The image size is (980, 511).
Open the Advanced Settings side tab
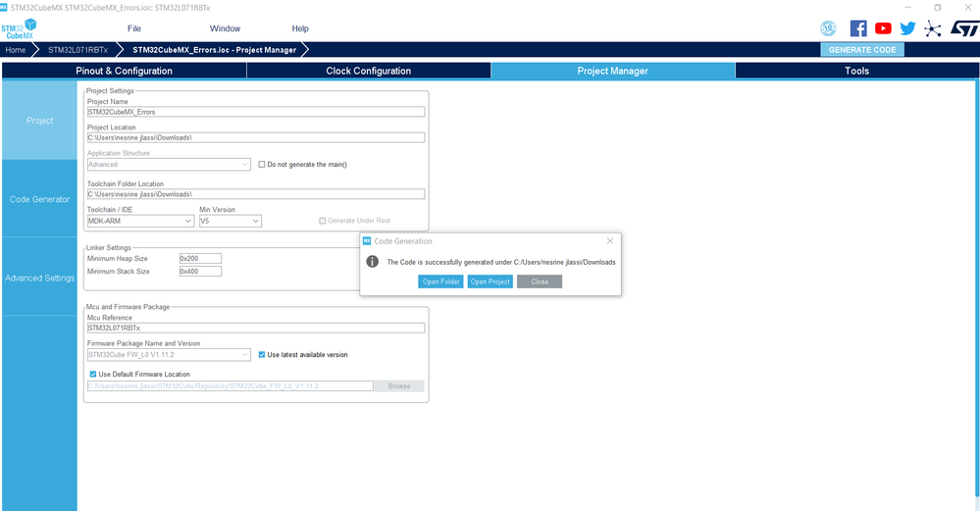point(39,278)
